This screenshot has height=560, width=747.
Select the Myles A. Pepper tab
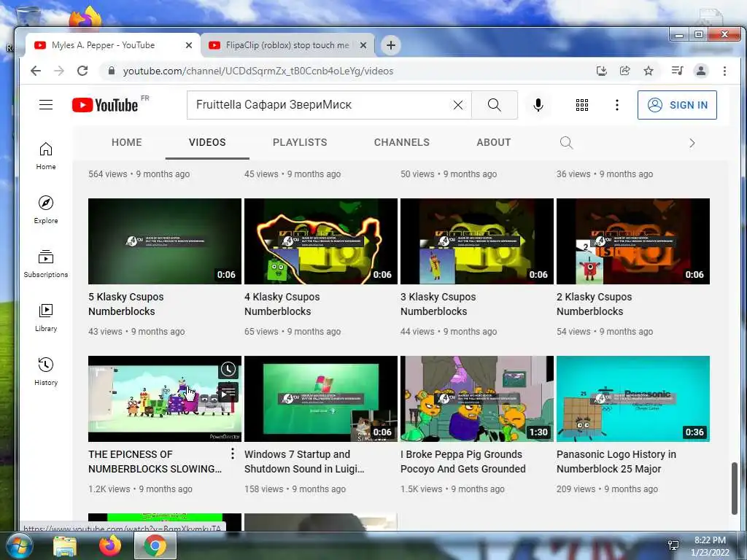[113, 45]
